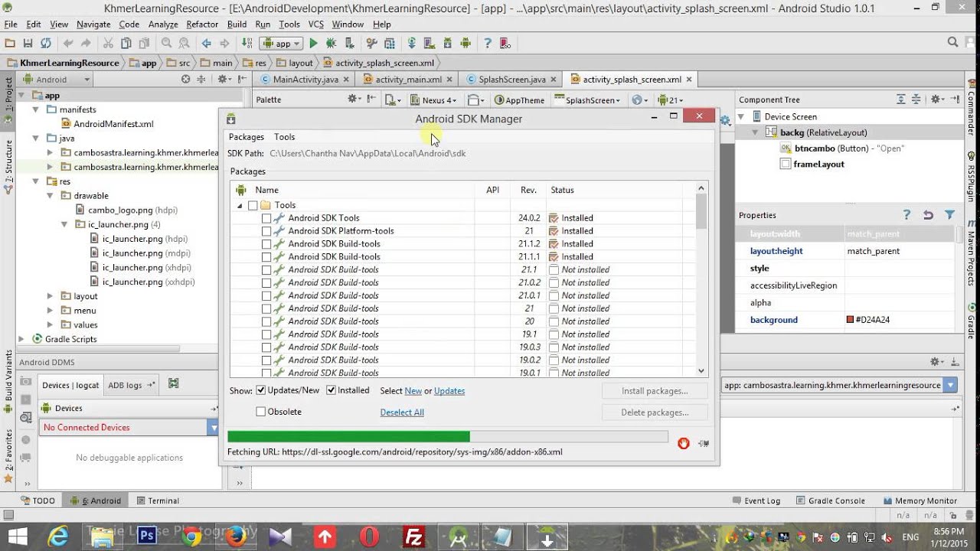
Task: Click the Install packages button
Action: [x=655, y=391]
